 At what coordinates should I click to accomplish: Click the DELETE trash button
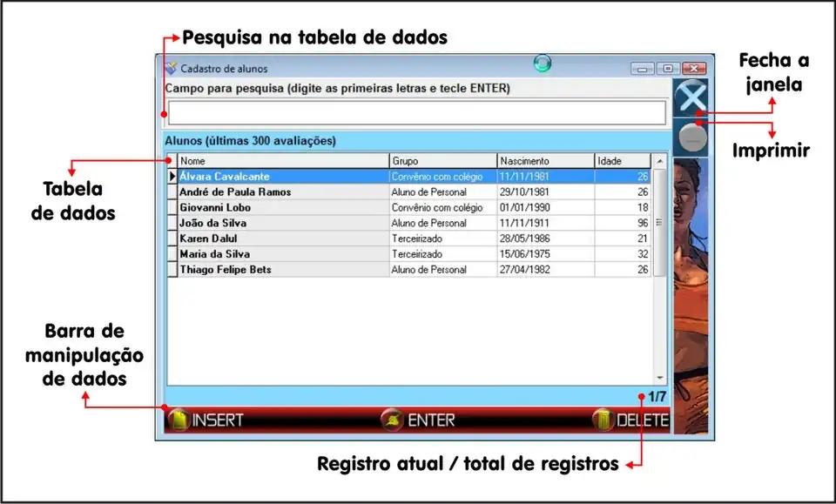[630, 420]
